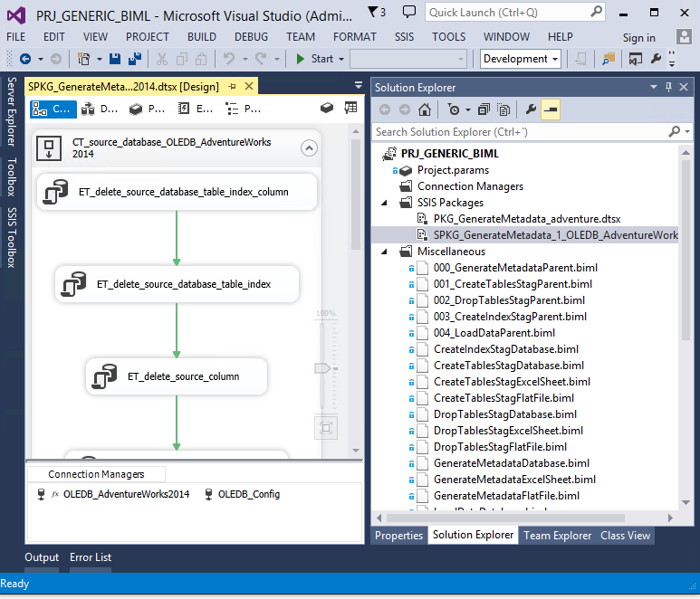Viewport: 700px width, 599px height.
Task: Open the Toolbox side tab
Action: [12, 177]
